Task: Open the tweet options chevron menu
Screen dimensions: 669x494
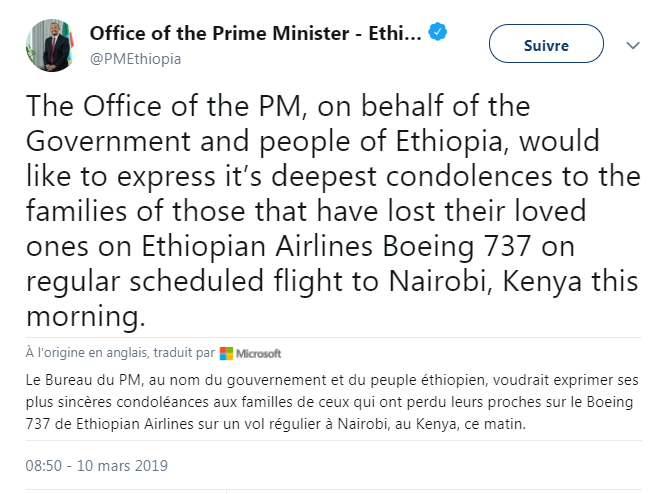Action: coord(633,46)
